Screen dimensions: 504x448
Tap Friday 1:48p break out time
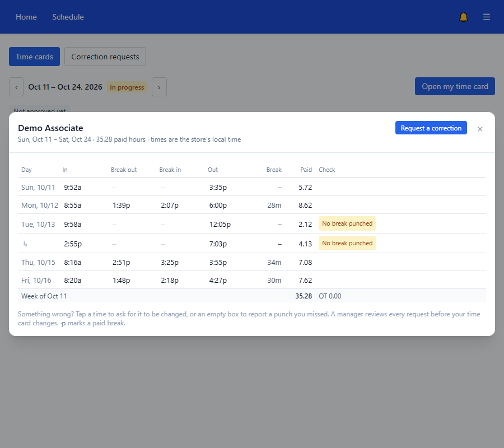coord(121,281)
